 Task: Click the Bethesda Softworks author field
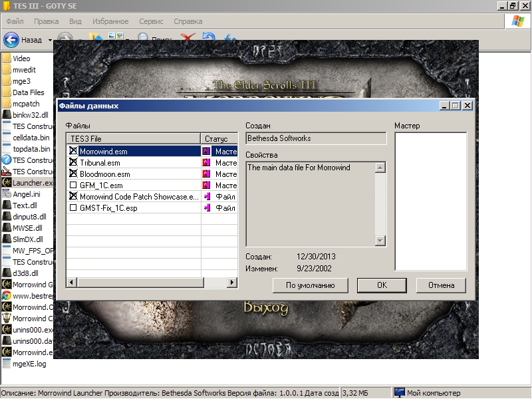pyautogui.click(x=316, y=138)
